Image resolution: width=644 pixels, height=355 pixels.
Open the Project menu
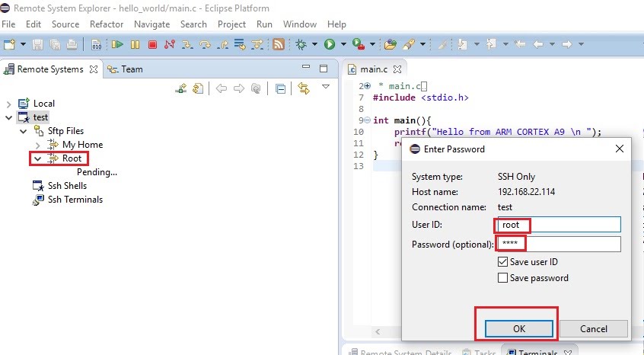click(231, 24)
